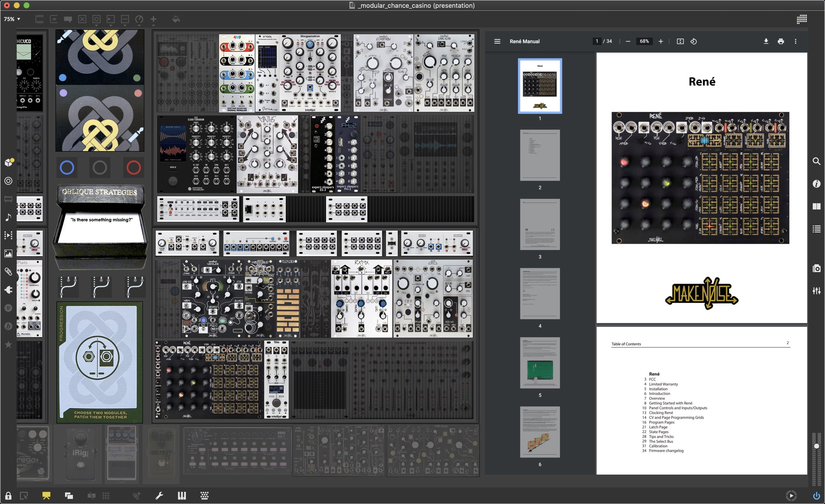Rotate the PDF counterclockwise

(693, 42)
